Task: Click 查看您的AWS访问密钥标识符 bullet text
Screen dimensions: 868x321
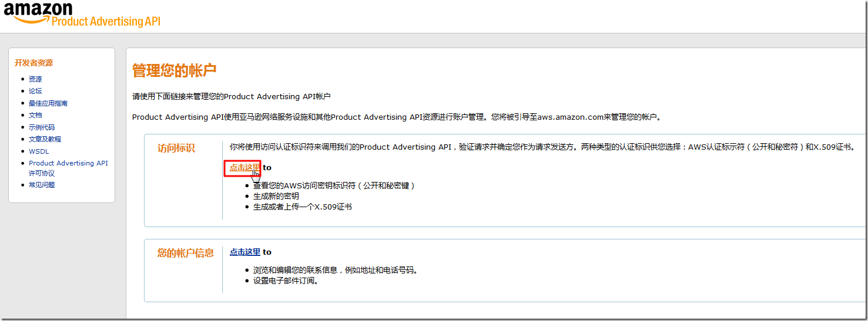Action: [334, 185]
